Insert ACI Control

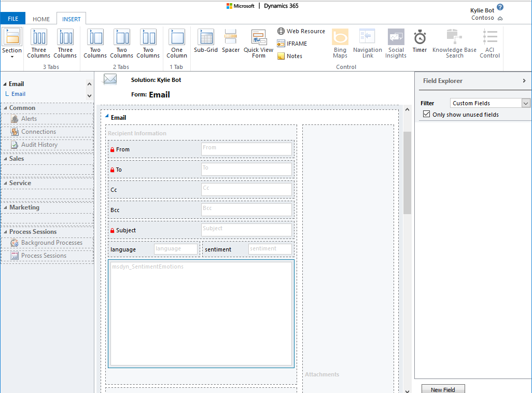[489, 44]
